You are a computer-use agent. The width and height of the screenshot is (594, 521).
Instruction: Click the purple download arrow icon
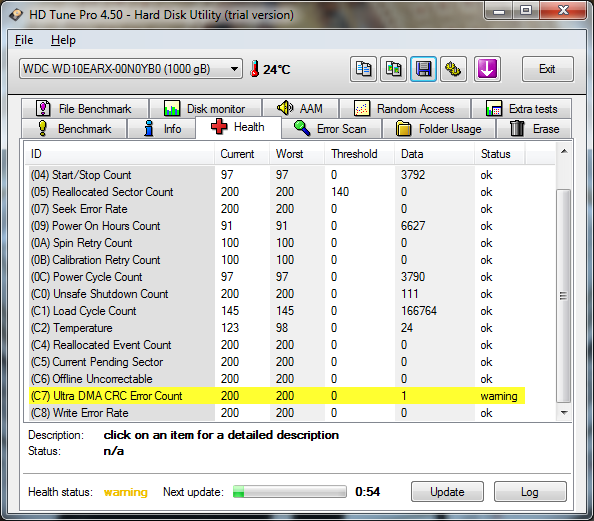pos(487,69)
